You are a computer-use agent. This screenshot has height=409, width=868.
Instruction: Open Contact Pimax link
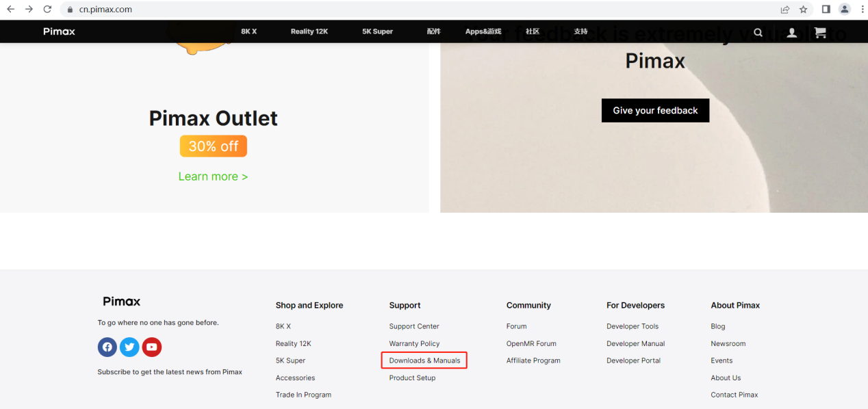coord(735,395)
